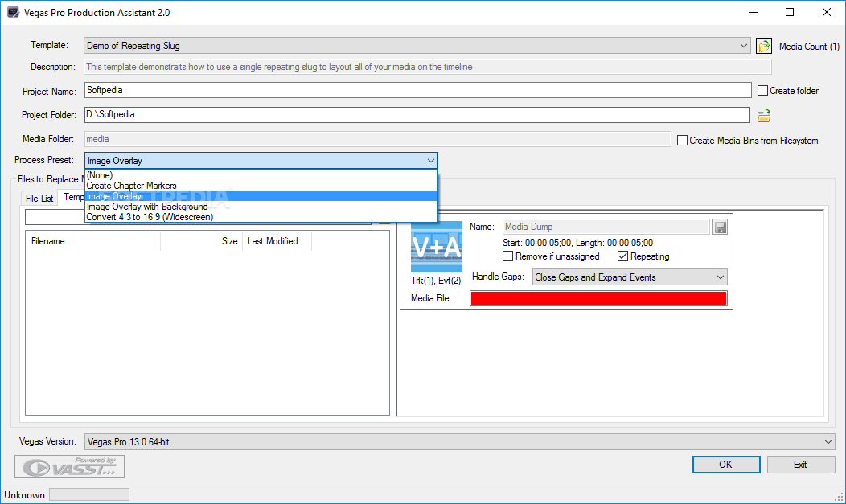
Task: Choose Convert 4:3 to 16:9 (Widescreen)
Action: tap(261, 217)
